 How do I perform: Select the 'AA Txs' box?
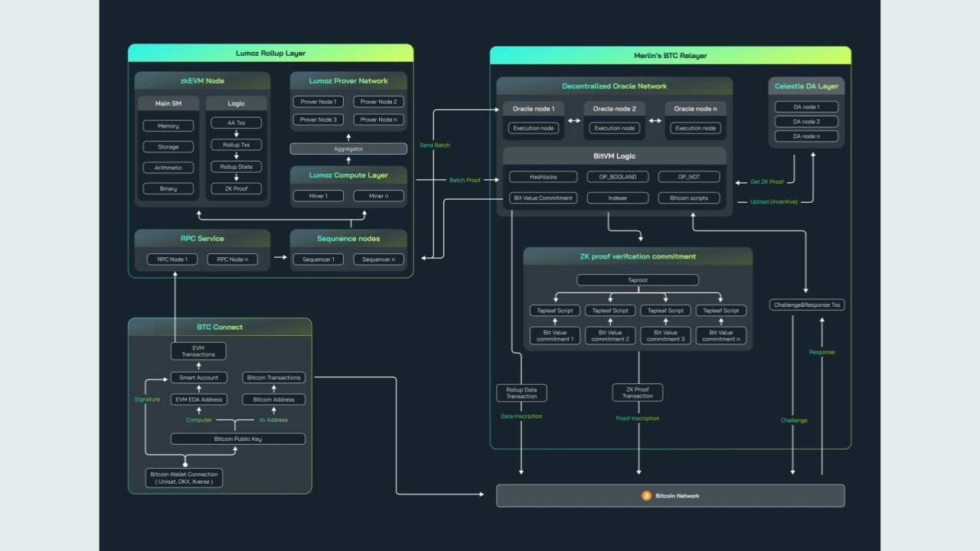click(x=237, y=122)
